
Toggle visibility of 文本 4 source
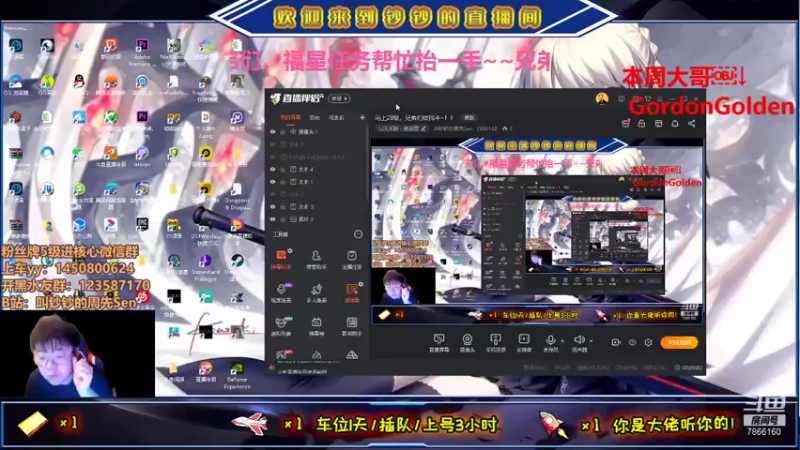[x=273, y=169]
